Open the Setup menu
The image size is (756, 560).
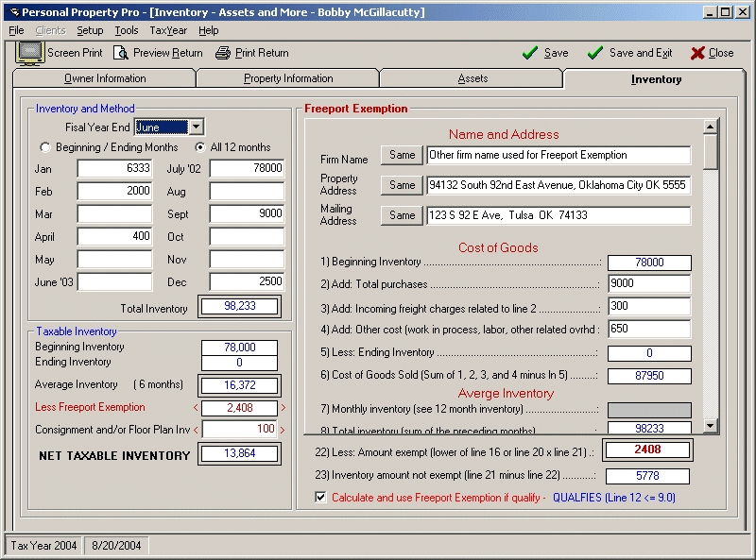click(x=90, y=30)
